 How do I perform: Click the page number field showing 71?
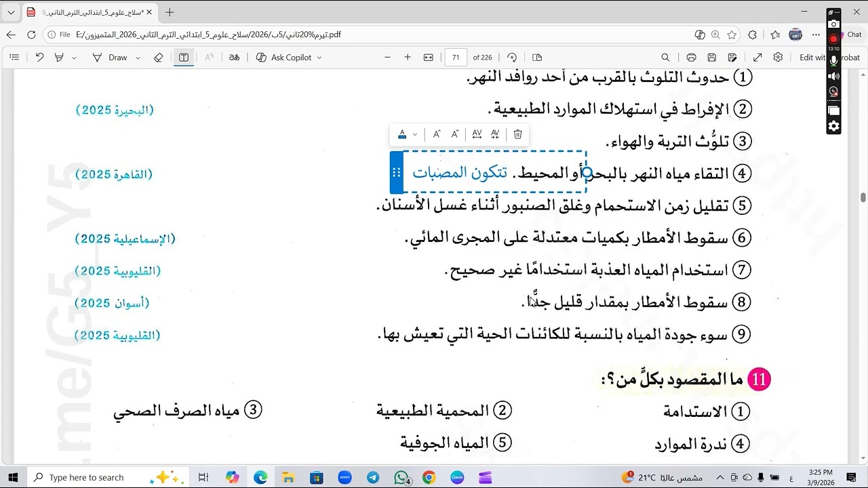pos(456,58)
